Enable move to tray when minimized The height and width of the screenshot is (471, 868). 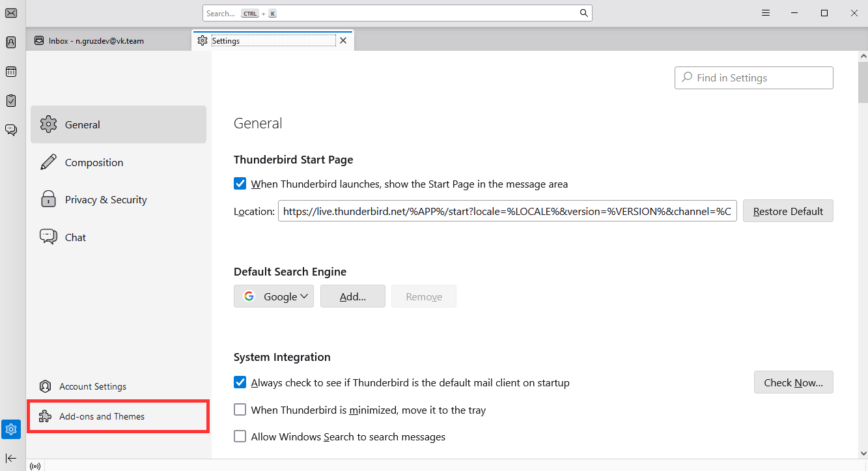[240, 410]
